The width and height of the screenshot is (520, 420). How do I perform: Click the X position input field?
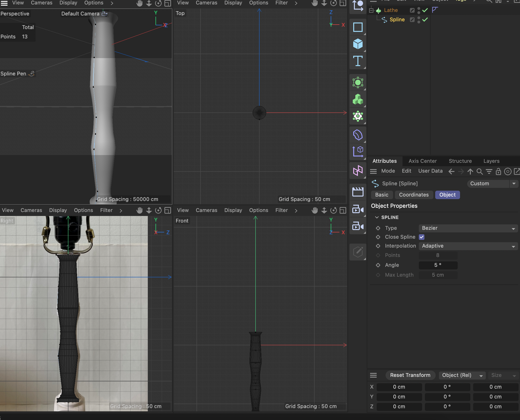pyautogui.click(x=399, y=387)
